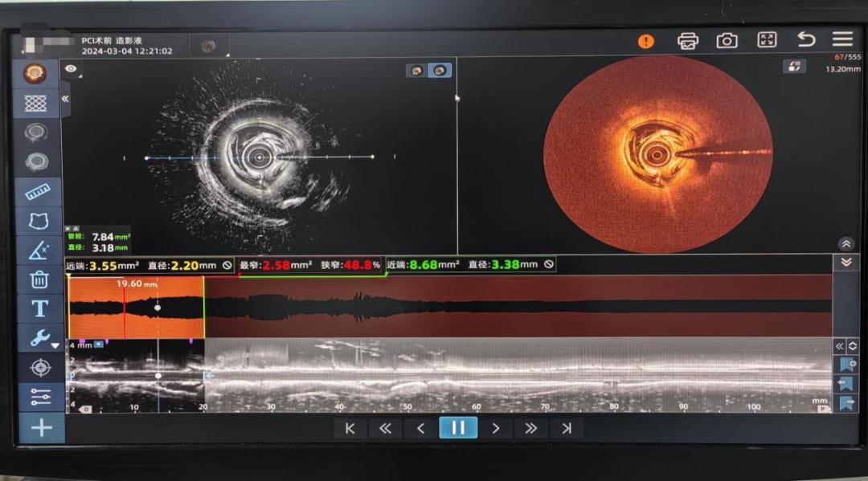Select the angle measurement tool
The width and height of the screenshot is (868, 481).
click(x=39, y=251)
